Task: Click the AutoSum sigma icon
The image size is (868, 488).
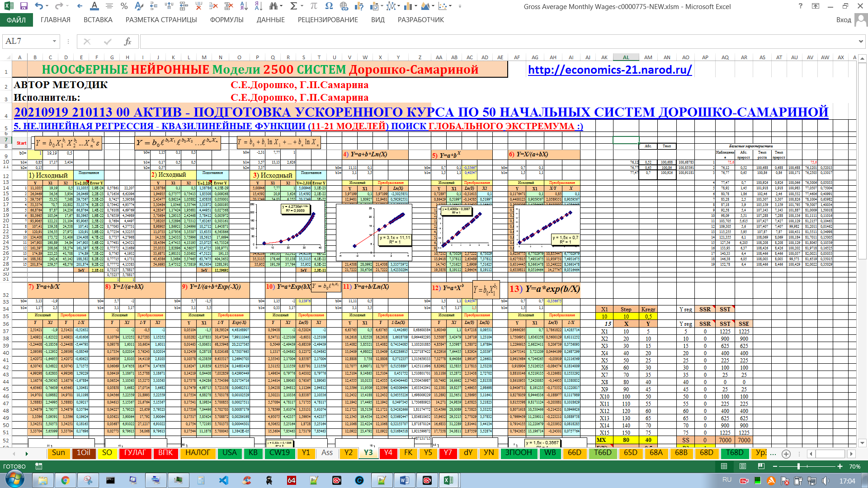Action: [x=294, y=6]
